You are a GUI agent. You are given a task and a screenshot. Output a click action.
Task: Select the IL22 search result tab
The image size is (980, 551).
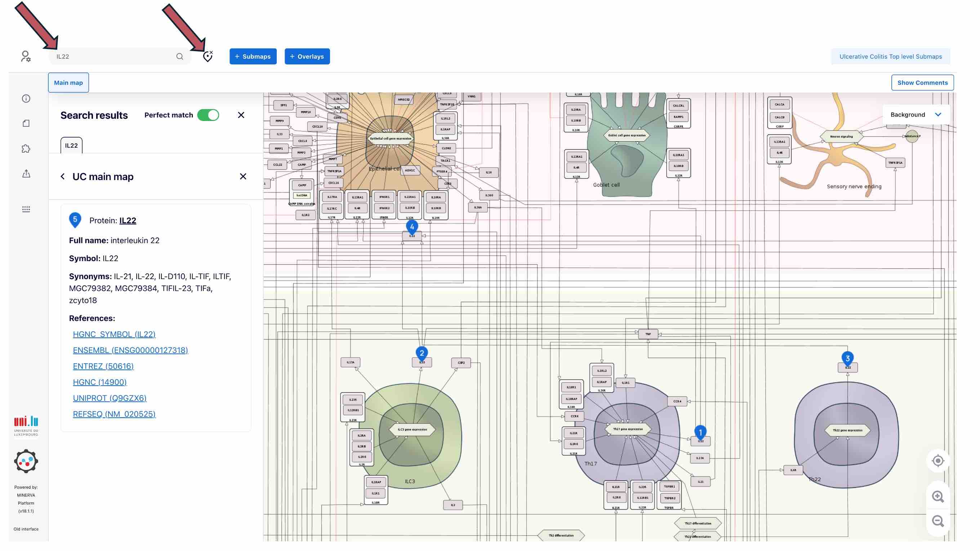(71, 145)
